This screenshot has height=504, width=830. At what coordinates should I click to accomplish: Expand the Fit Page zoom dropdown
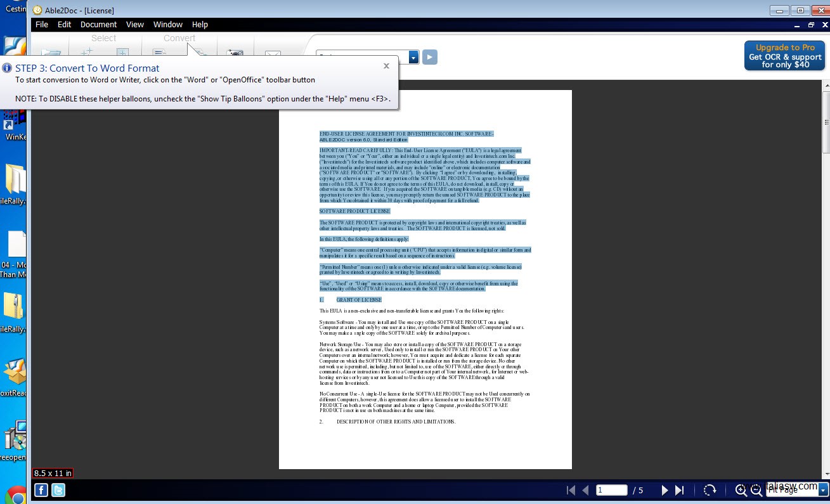point(823,490)
